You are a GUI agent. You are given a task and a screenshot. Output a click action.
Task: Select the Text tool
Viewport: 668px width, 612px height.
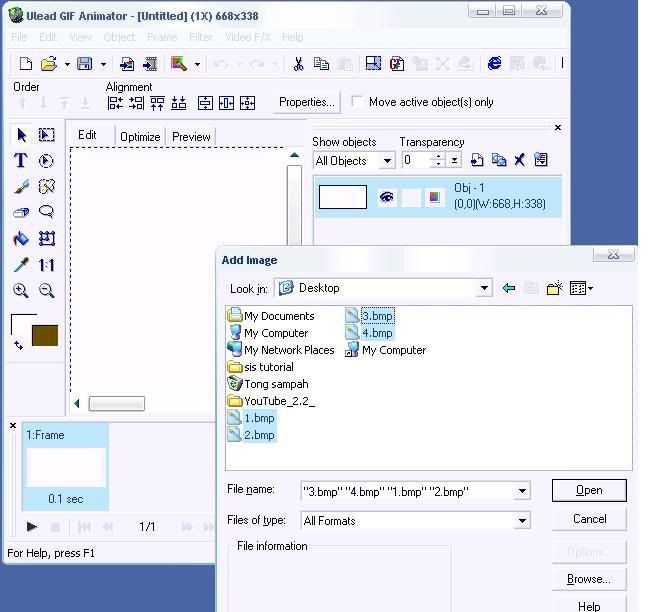[21, 161]
